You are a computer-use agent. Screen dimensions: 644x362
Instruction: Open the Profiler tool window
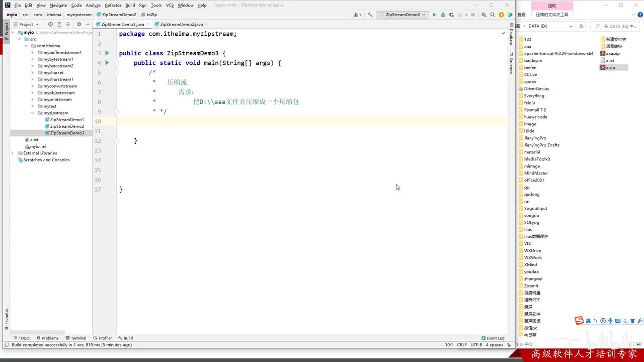click(102, 338)
